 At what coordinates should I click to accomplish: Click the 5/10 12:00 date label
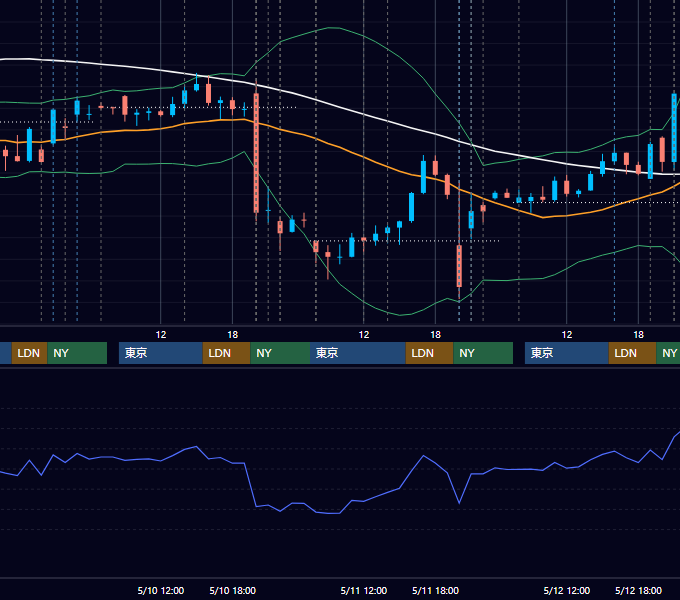(160, 590)
